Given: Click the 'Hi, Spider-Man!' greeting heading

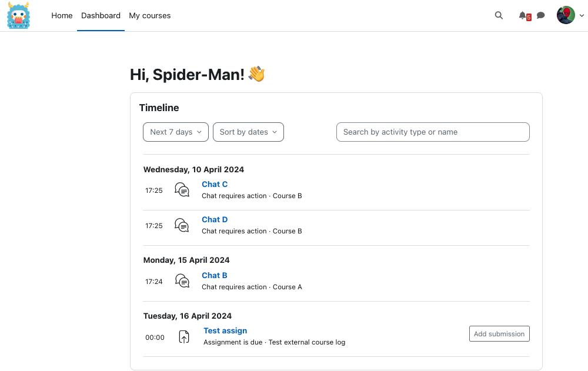Looking at the screenshot, I should pos(197,74).
